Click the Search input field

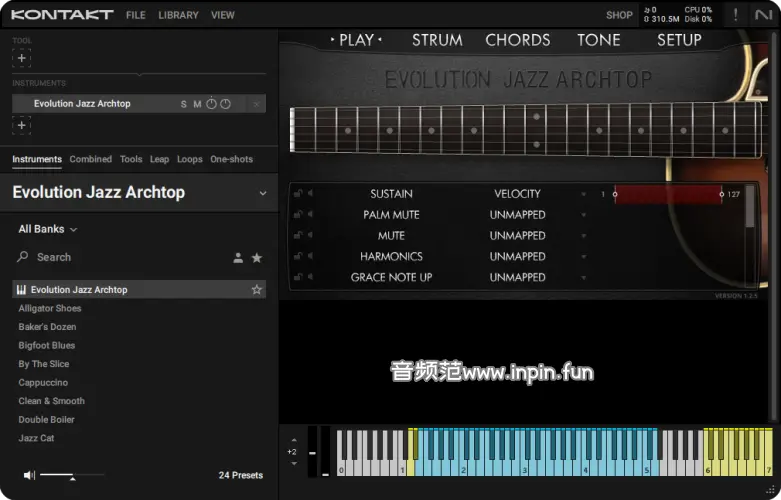point(120,258)
